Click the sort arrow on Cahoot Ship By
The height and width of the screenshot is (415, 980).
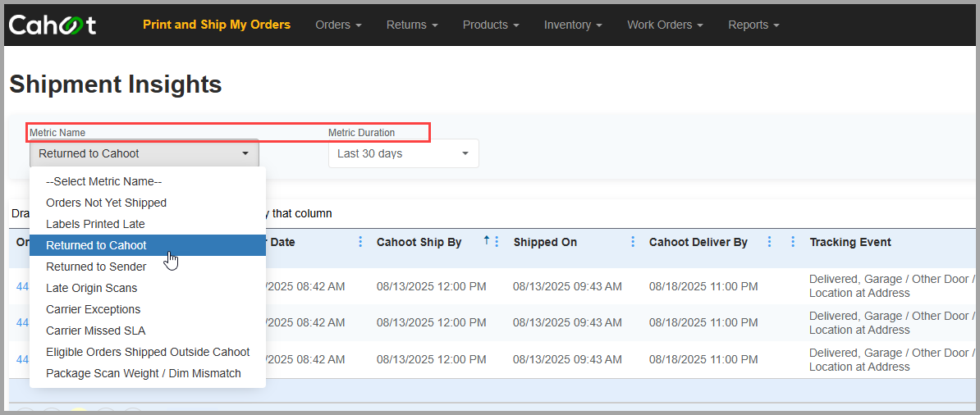[486, 240]
